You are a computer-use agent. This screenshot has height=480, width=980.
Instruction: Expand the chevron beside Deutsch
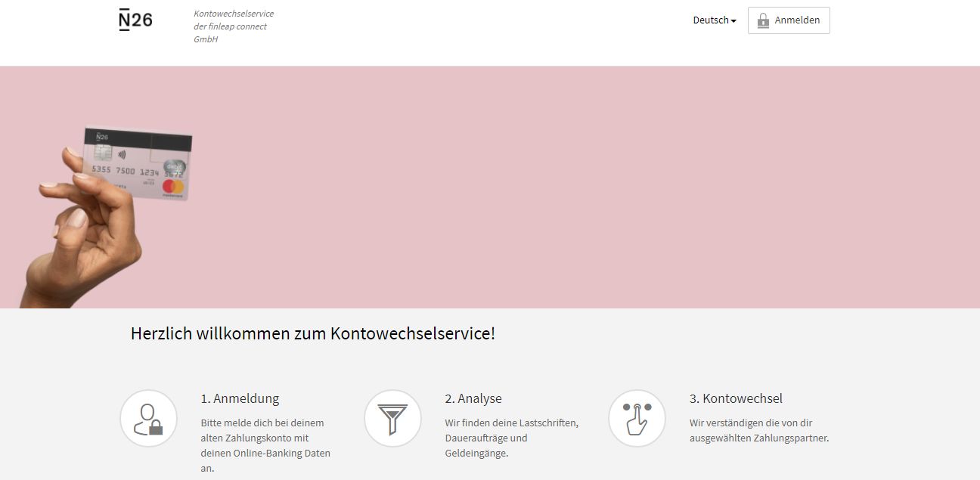click(x=733, y=21)
